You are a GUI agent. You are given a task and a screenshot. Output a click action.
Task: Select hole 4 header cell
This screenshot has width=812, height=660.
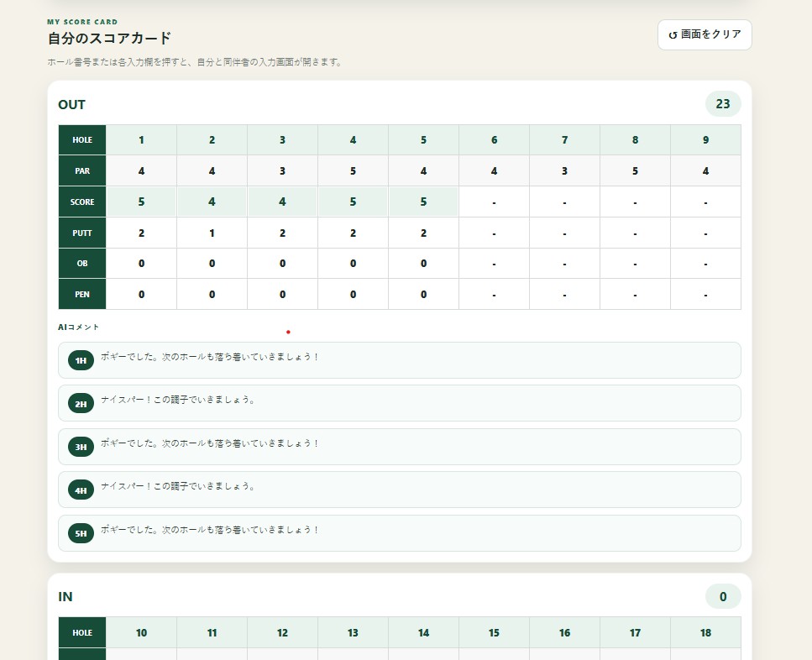tap(353, 139)
